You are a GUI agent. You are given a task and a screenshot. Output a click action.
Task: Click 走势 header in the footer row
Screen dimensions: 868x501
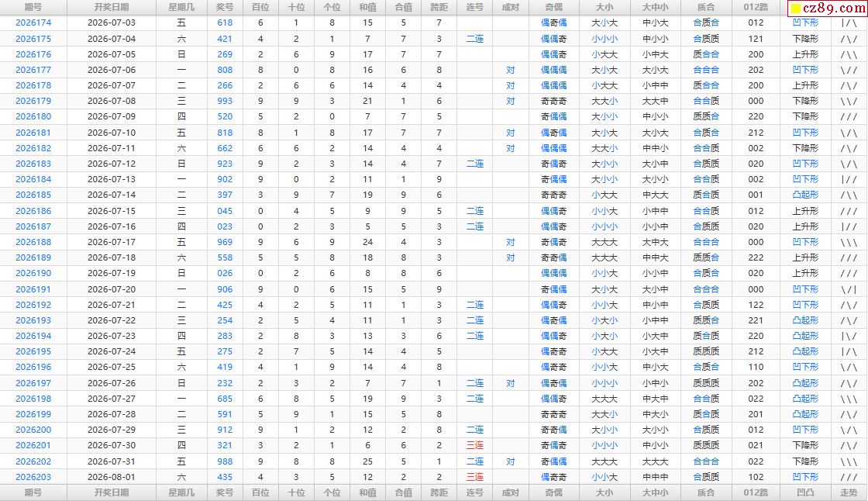(x=849, y=492)
